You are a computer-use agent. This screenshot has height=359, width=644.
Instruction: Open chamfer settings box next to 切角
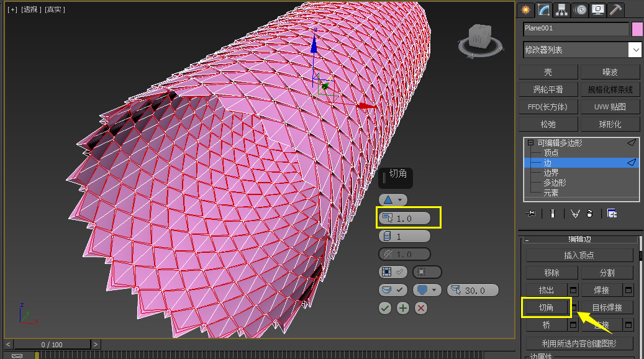coord(574,307)
